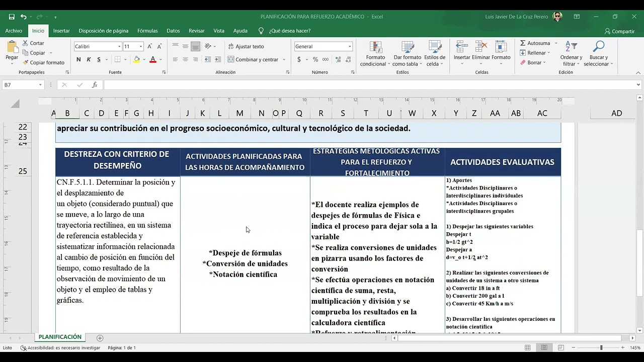Click the Compartir button
The image size is (644, 362).
tap(619, 31)
